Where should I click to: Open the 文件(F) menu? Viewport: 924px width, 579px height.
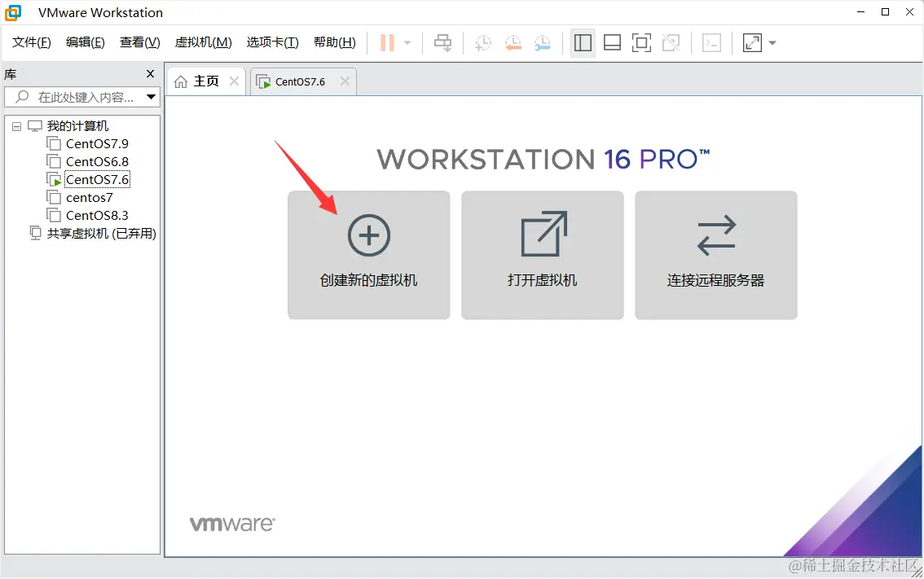tap(32, 42)
